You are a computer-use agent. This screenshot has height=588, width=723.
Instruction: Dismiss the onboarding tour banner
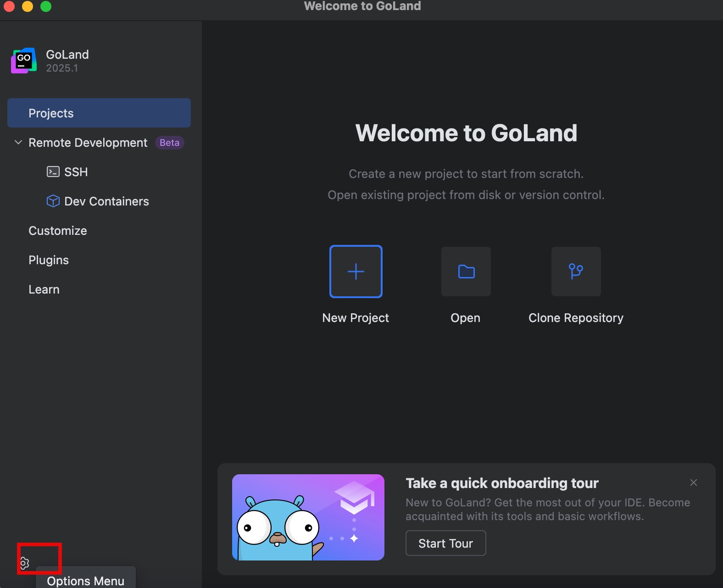pyautogui.click(x=693, y=483)
